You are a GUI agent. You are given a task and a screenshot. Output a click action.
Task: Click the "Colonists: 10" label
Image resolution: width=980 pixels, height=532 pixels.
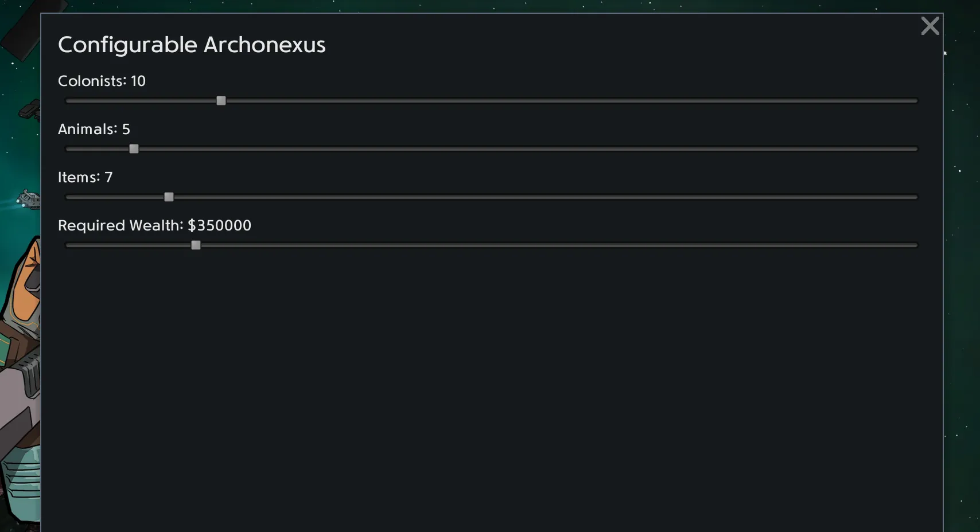[x=102, y=81]
